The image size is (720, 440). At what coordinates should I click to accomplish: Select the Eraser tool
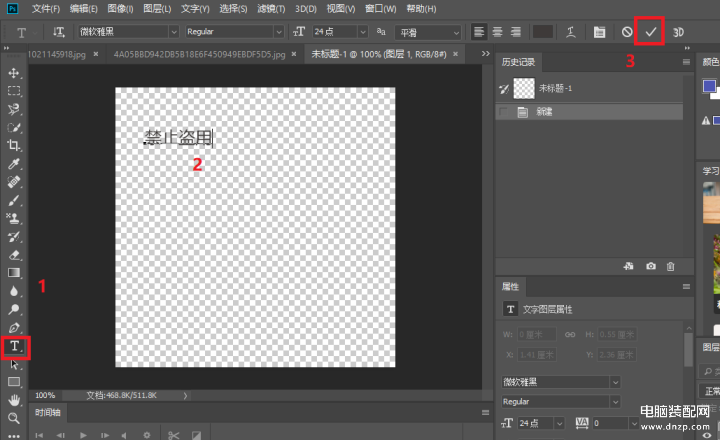(14, 255)
